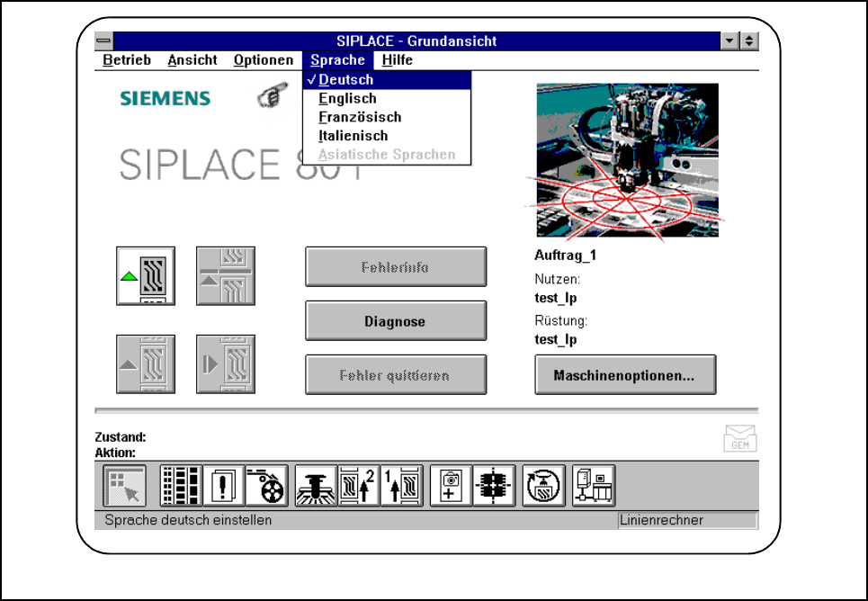This screenshot has width=868, height=601.
Task: Click the green arrow circuit board button
Action: point(146,276)
